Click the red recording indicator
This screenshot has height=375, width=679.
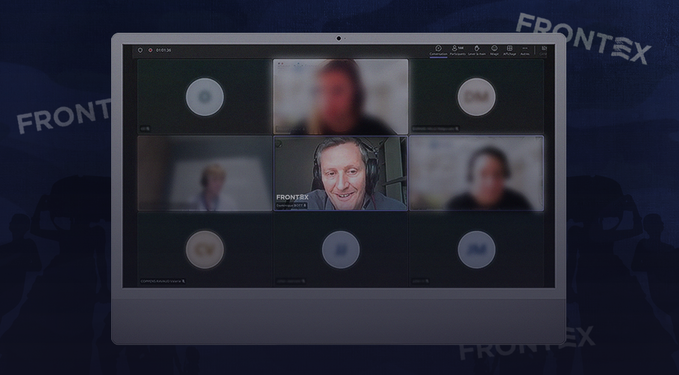pyautogui.click(x=150, y=50)
